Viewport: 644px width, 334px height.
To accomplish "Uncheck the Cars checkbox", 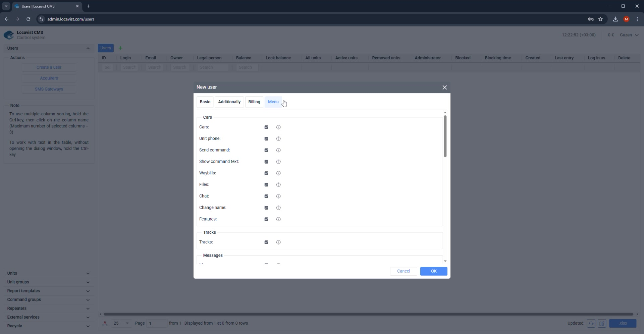I will [266, 127].
